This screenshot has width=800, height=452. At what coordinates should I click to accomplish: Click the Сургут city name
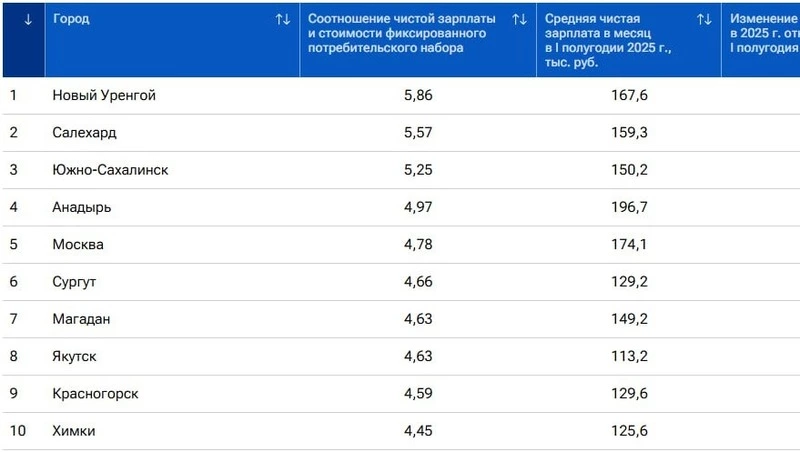coord(77,282)
